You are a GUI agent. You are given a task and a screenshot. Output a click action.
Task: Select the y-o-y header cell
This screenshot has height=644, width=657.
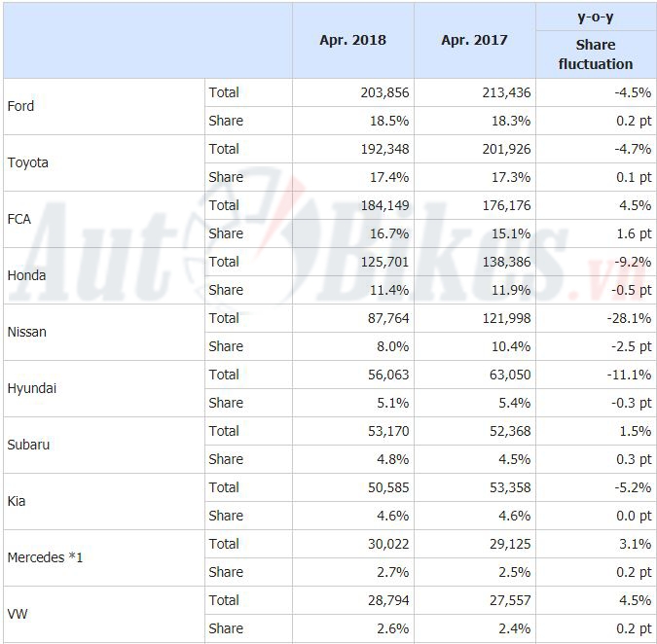(x=596, y=16)
